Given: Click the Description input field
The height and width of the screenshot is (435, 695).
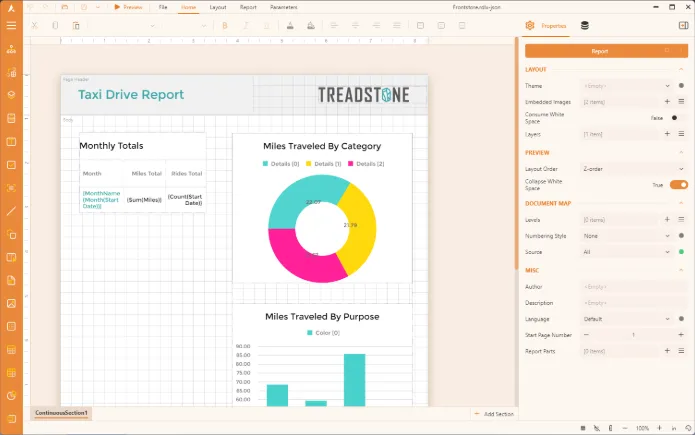Looking at the screenshot, I should pos(633,303).
